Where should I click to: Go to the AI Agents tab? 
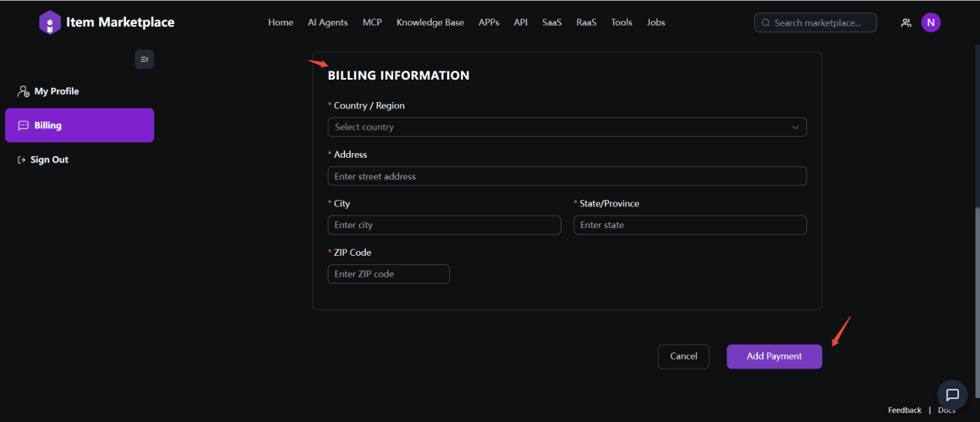coord(327,22)
